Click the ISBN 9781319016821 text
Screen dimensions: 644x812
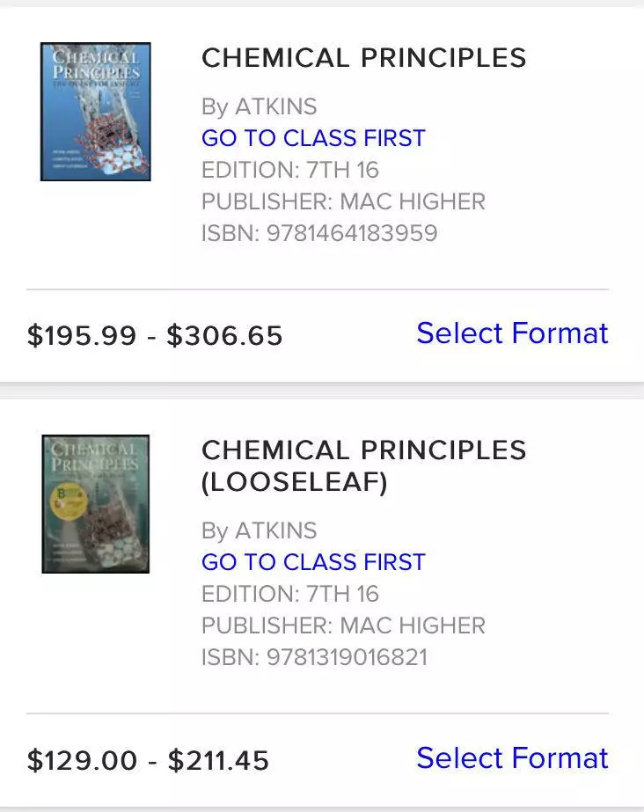[314, 657]
